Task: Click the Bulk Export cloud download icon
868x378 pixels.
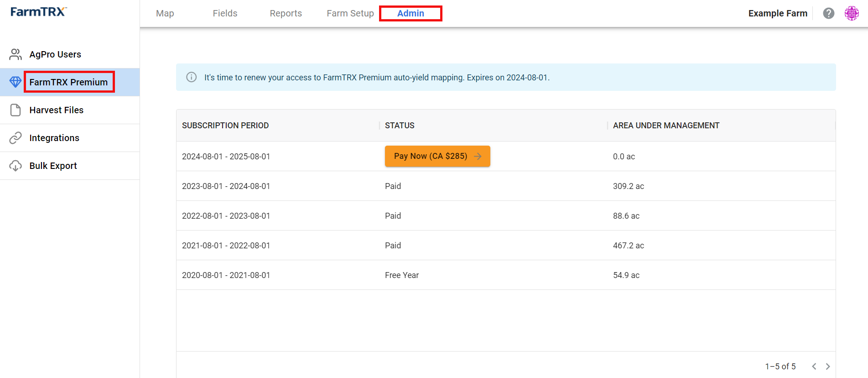Action: [16, 166]
